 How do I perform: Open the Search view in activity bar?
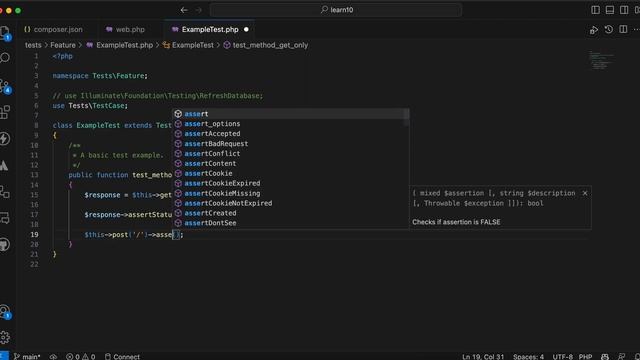(5, 58)
